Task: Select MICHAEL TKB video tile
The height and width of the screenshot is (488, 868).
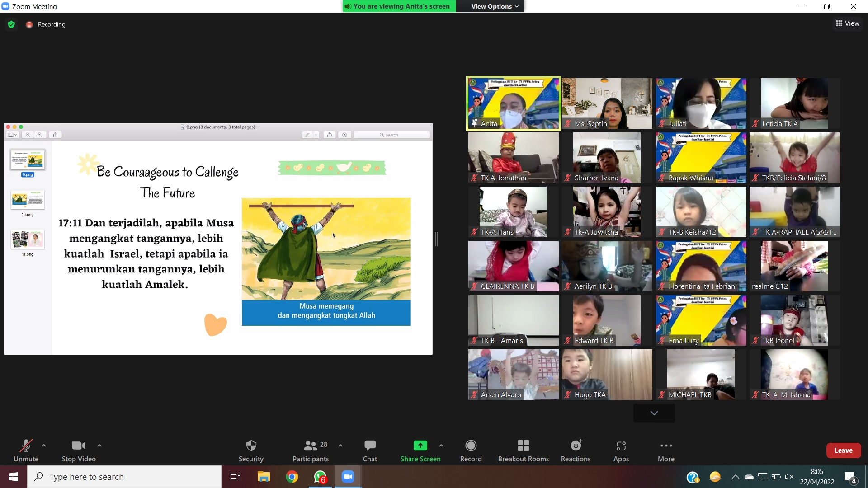Action: 701,375
